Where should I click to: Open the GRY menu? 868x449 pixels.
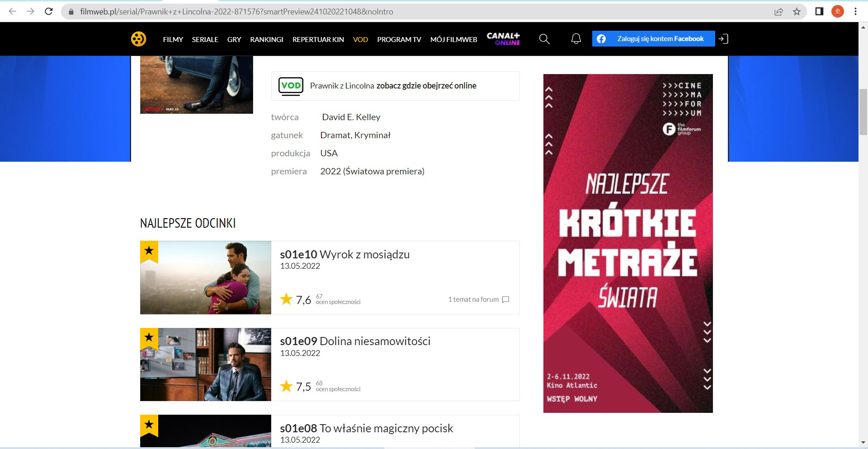[x=234, y=39]
